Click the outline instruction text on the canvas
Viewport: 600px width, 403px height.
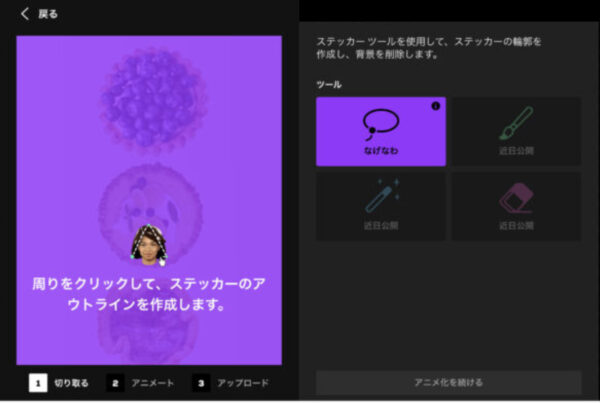tap(149, 294)
